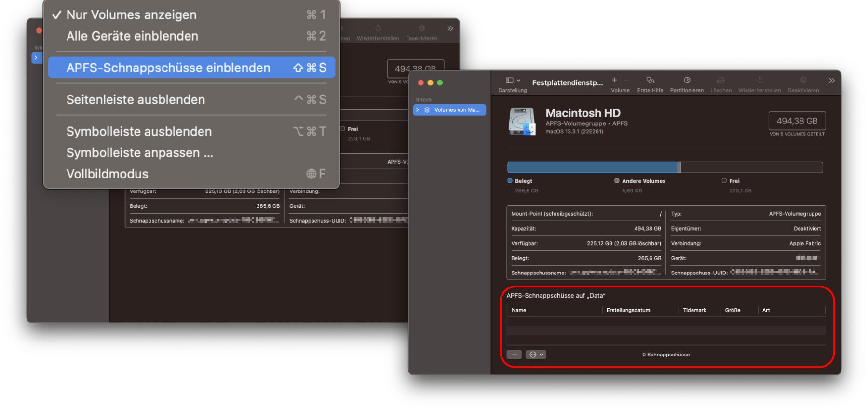Select Alle Geräte einblenden menu item
Screen dimensions: 868x410
click(x=132, y=36)
